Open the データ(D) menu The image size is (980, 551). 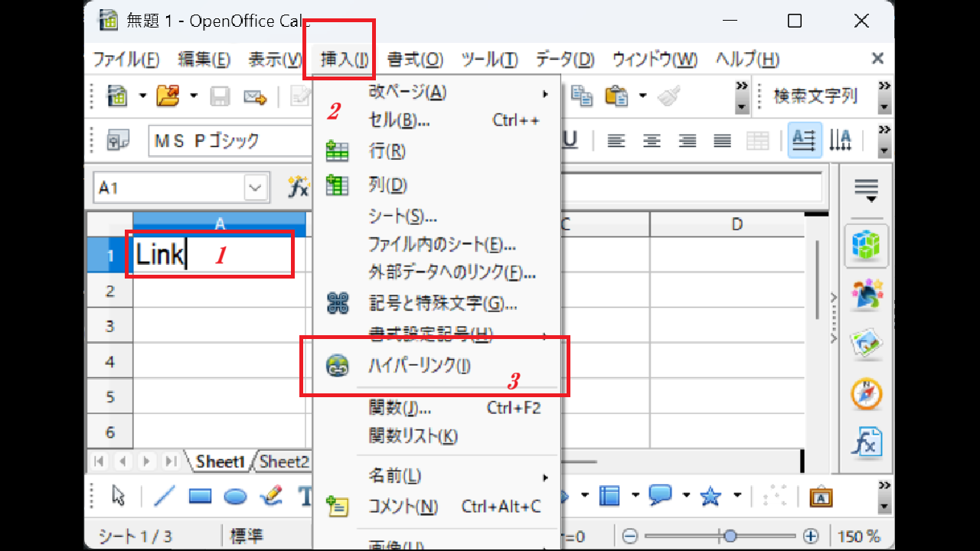click(565, 59)
